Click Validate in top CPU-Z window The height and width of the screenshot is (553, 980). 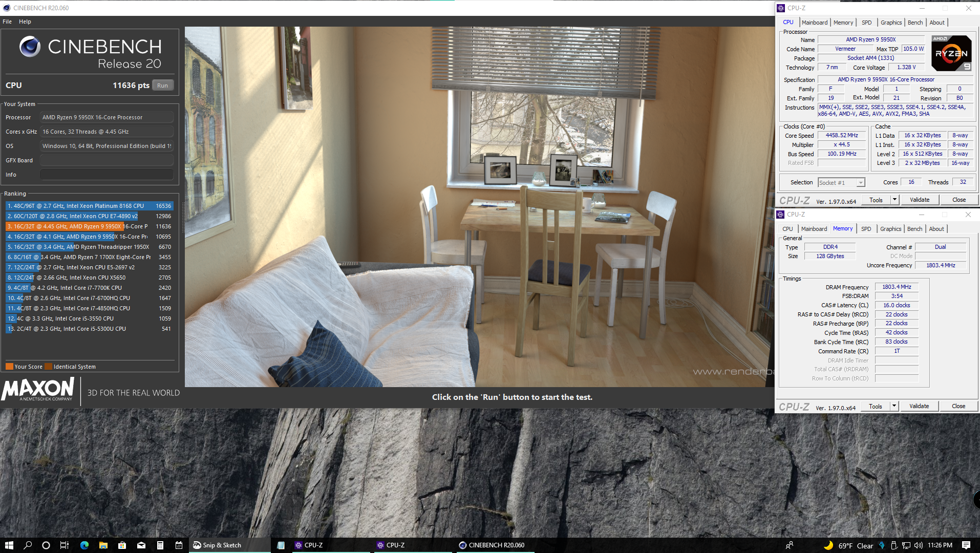click(920, 200)
